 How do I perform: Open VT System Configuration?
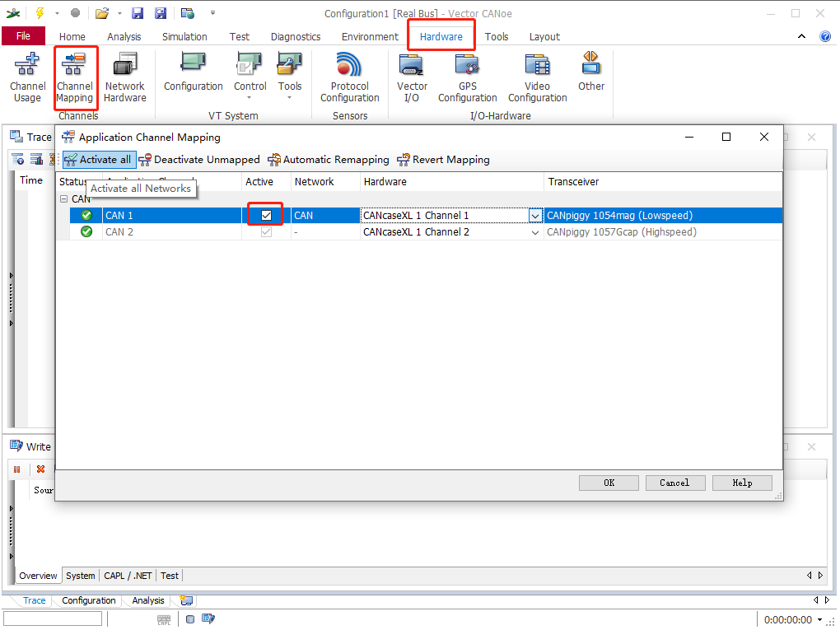point(193,72)
